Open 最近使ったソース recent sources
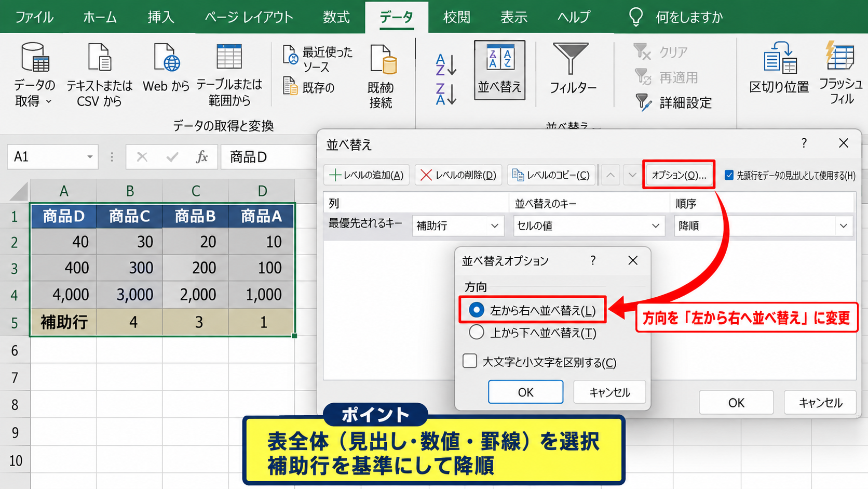 (317, 59)
